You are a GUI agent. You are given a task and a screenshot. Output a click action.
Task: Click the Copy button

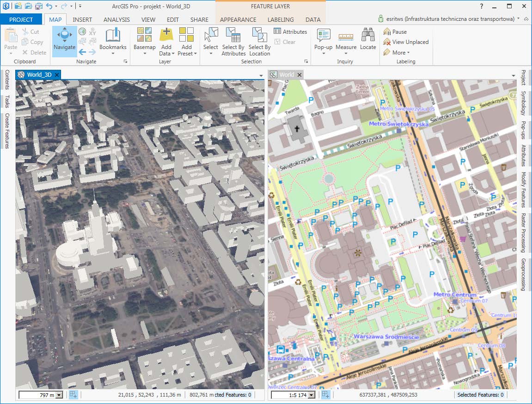coord(32,42)
